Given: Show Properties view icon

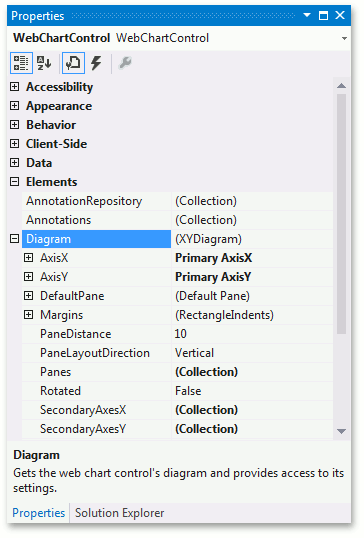Looking at the screenshot, I should (x=73, y=63).
